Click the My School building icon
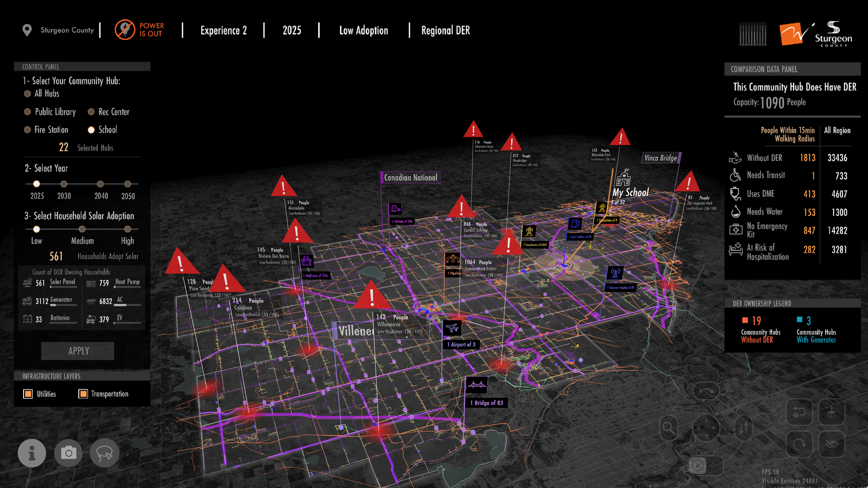 point(623,178)
